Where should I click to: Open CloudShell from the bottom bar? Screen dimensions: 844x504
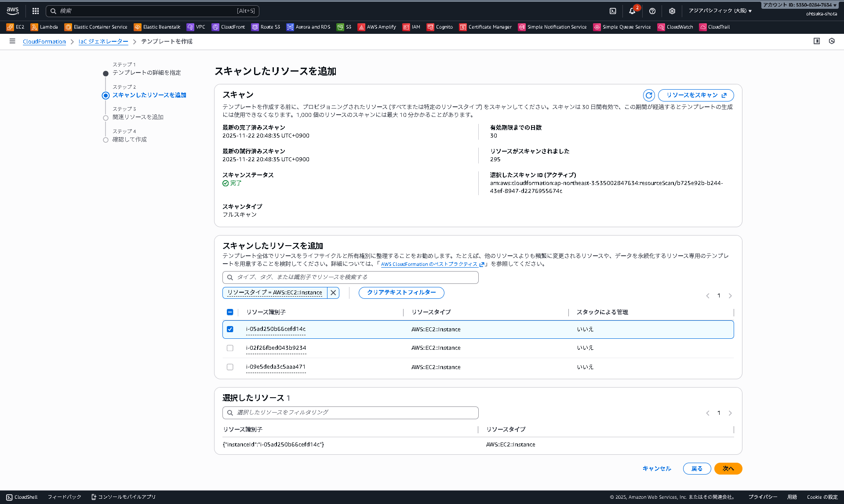[x=22, y=497]
